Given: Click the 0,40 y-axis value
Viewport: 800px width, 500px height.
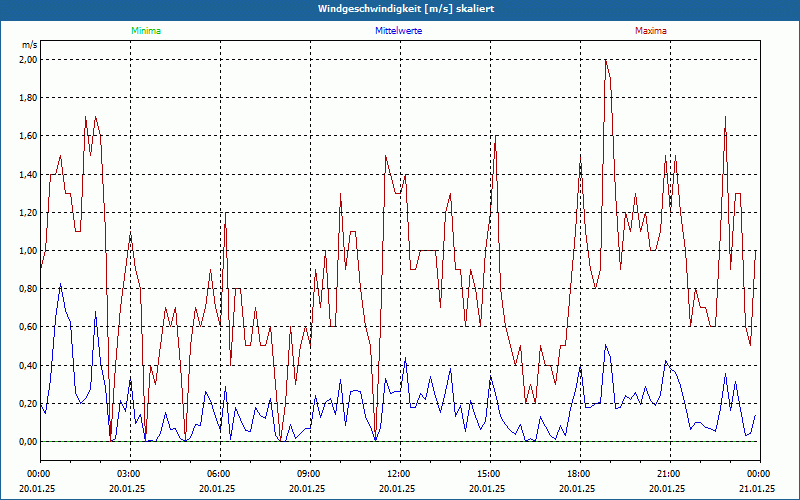Looking at the screenshot, I should click(28, 365).
